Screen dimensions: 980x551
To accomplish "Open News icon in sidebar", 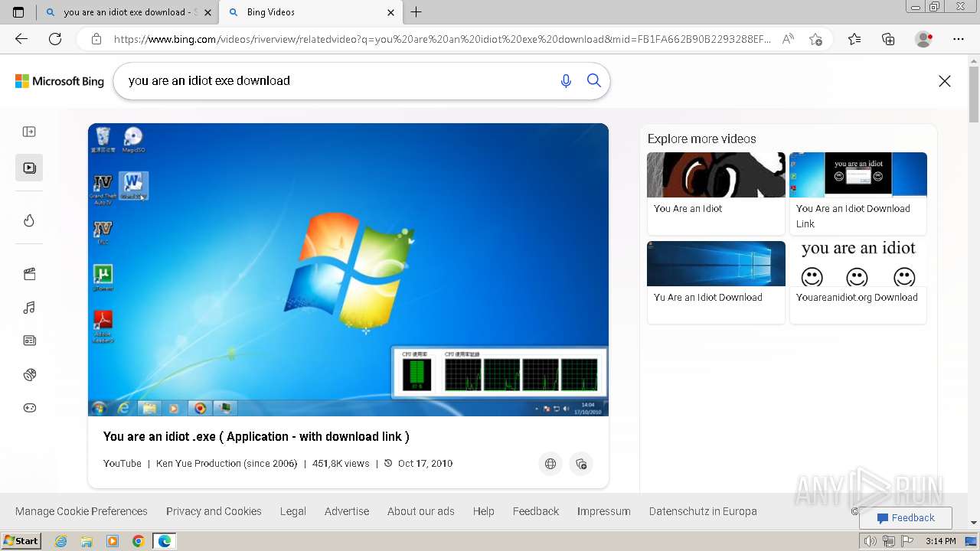I will [29, 341].
